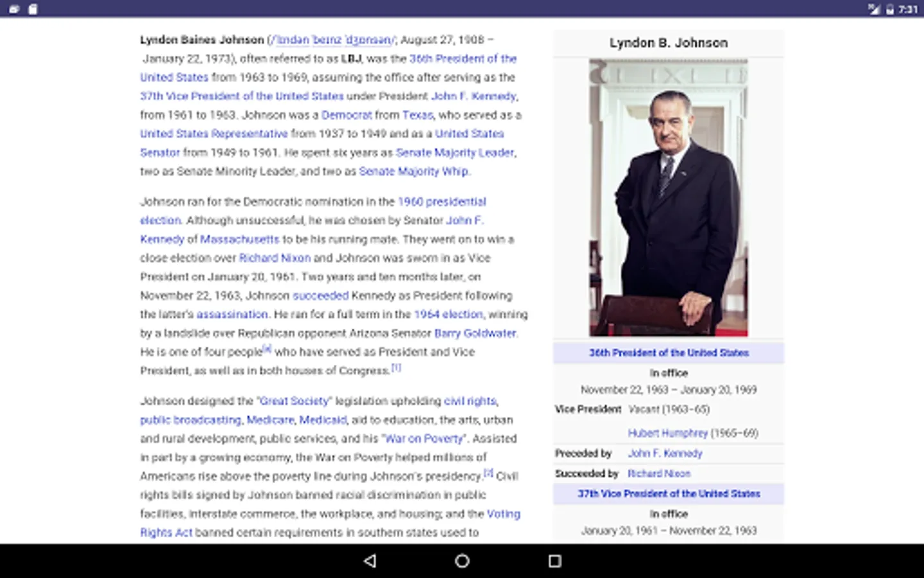Tap the 'November 22, 1963 – January 20, 1969' term dates
Screen dimensions: 924x578
669,390
